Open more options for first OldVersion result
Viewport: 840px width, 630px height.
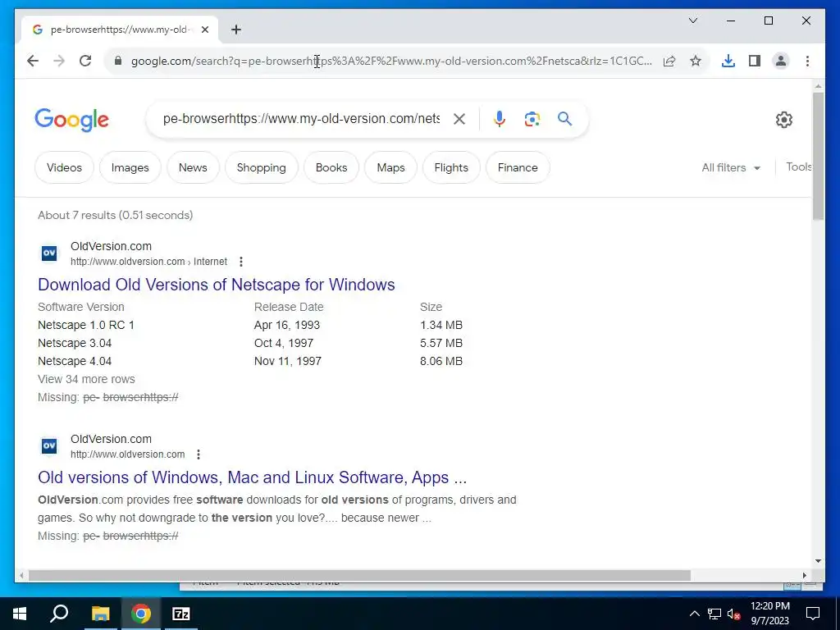[241, 262]
